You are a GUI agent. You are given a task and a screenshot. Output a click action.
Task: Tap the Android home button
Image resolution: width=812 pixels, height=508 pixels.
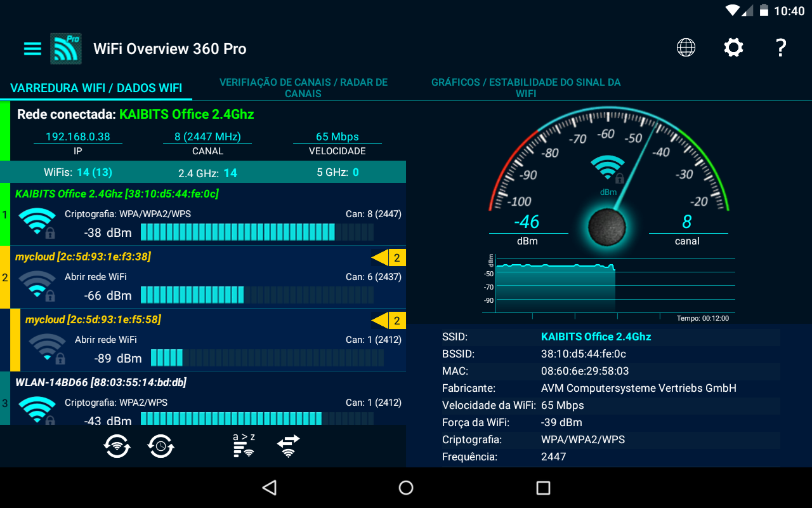[x=406, y=488]
